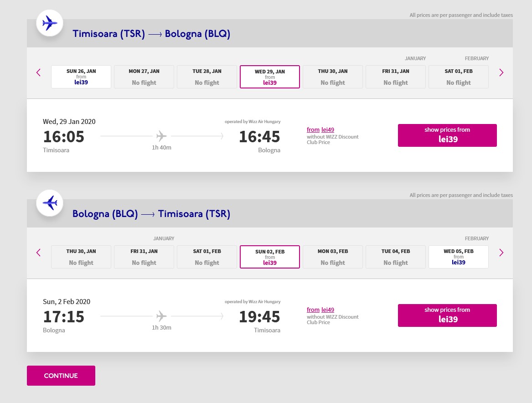Click plane icon on Timisoara–Bologna flight line
The height and width of the screenshot is (403, 532).
(x=161, y=136)
